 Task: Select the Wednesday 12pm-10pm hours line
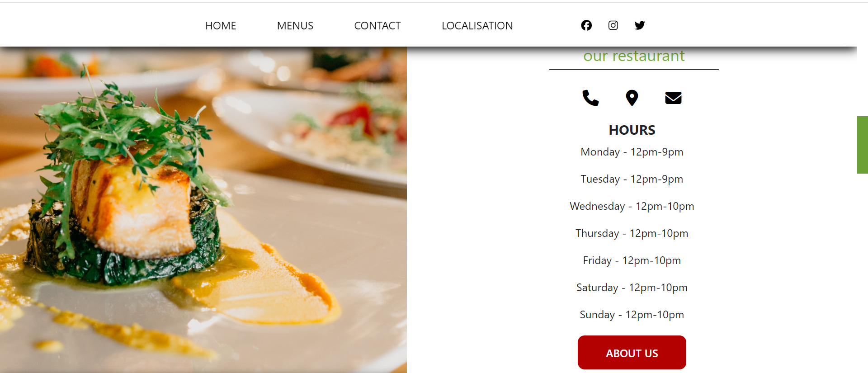click(x=632, y=206)
